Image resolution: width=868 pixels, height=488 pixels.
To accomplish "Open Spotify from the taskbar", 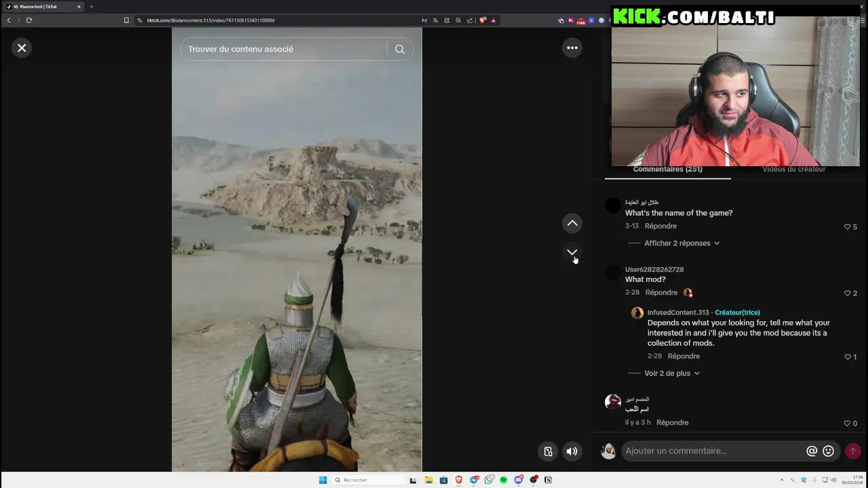I will (503, 480).
